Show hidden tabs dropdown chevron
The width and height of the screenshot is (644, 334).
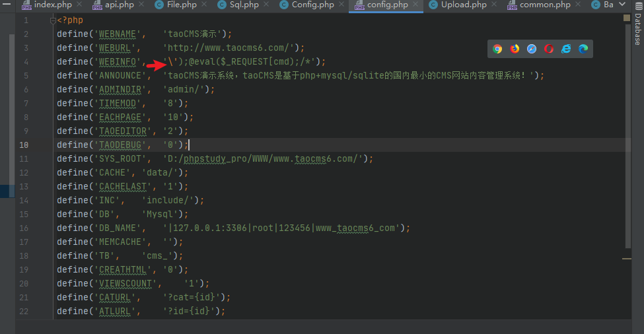point(622,5)
